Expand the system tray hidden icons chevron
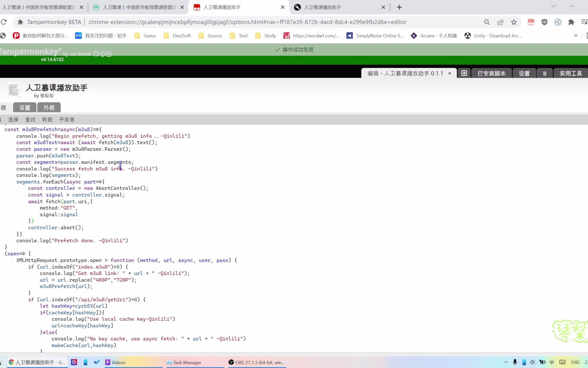Image resolution: width=588 pixels, height=368 pixels. click(506, 362)
